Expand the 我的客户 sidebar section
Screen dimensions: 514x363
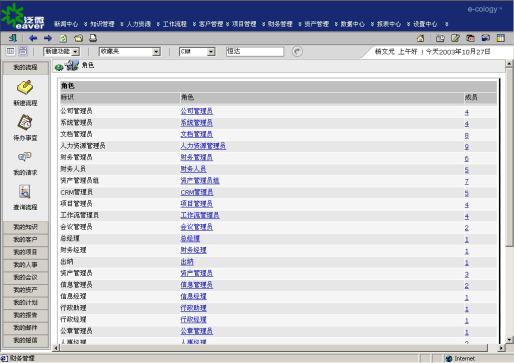click(25, 240)
